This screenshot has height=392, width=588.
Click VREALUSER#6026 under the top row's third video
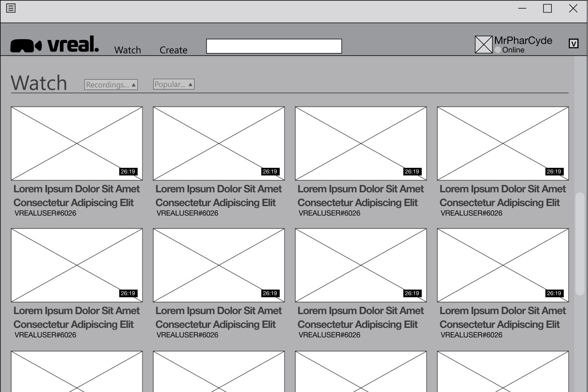click(x=329, y=213)
